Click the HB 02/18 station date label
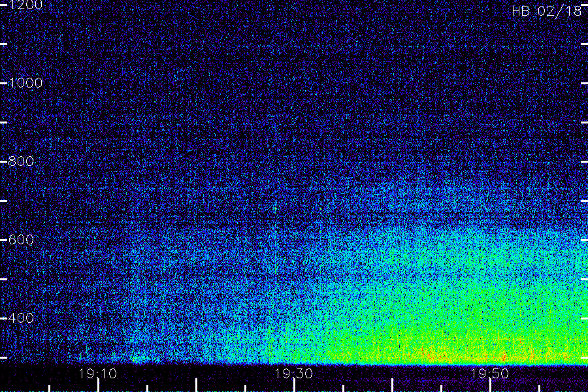 (x=547, y=11)
